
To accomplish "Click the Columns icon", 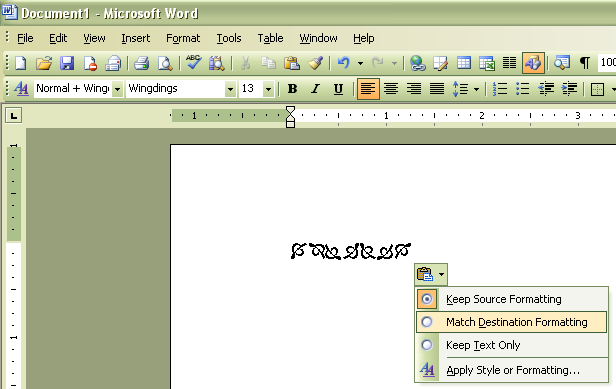I will [x=510, y=63].
